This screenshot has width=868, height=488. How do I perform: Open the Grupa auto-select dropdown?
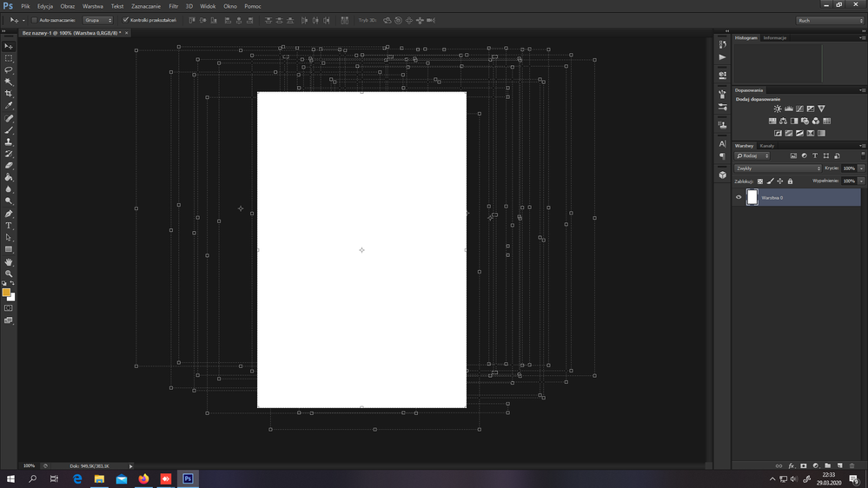pyautogui.click(x=98, y=21)
